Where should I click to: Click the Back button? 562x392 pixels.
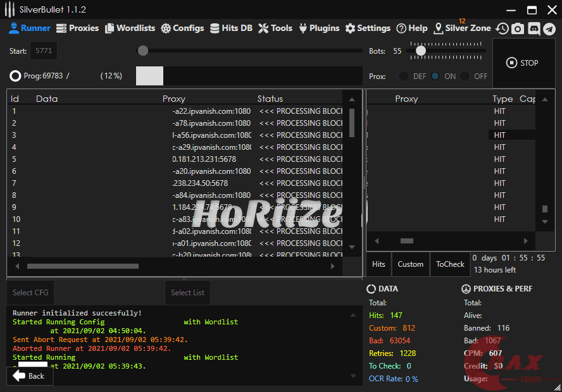pos(29,376)
